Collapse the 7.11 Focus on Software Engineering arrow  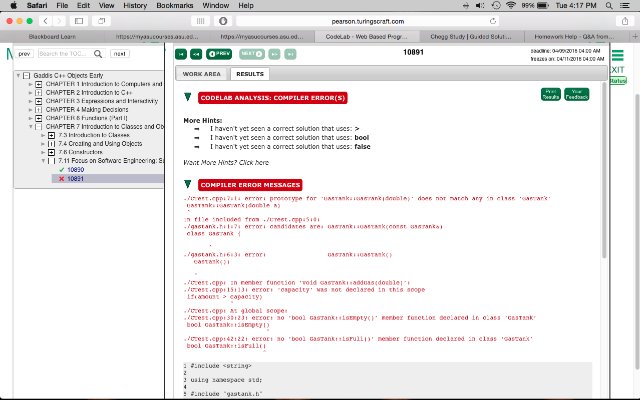click(x=43, y=161)
